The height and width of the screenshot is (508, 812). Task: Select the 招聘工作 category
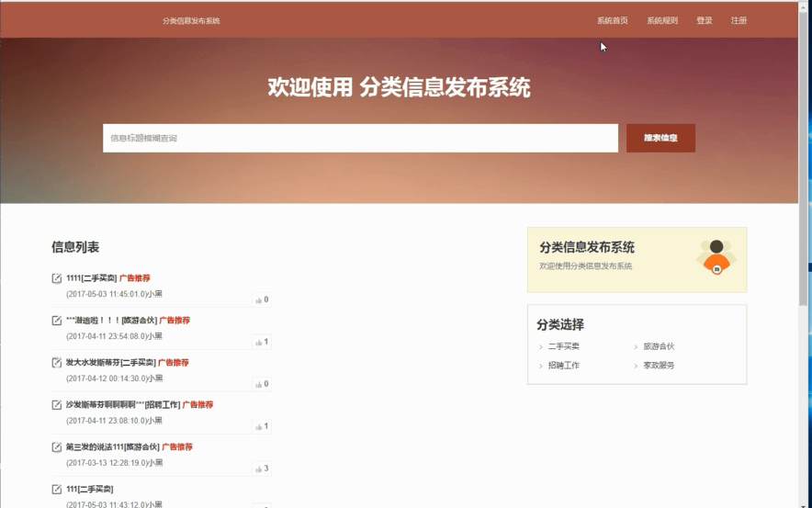coord(564,366)
